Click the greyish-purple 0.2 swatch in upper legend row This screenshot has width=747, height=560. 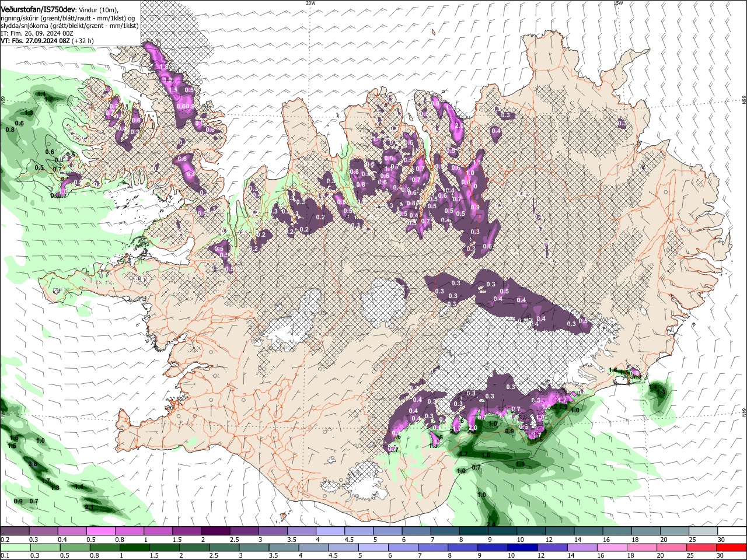15,531
